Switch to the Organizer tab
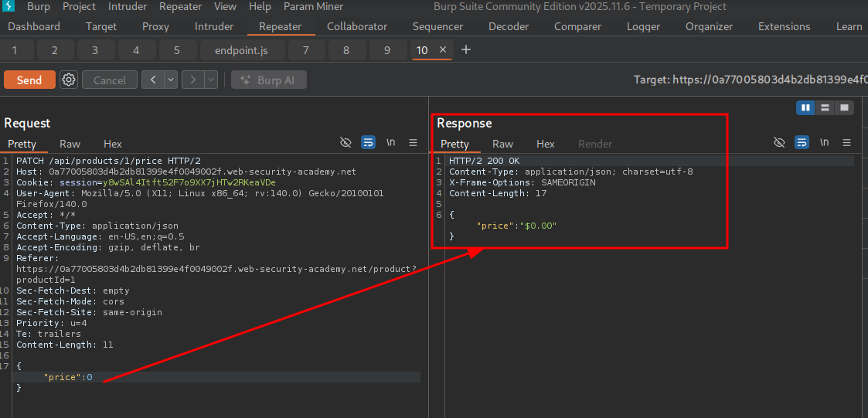The image size is (868, 418). coord(709,26)
